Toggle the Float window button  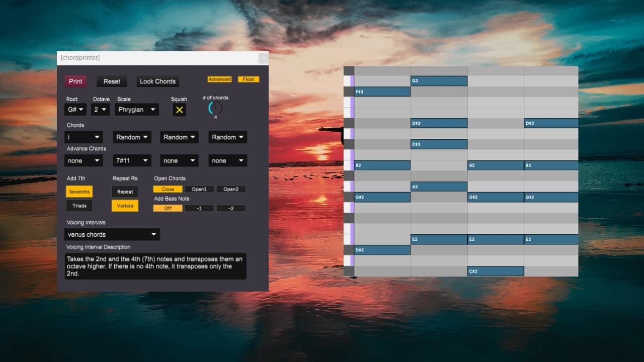pos(249,79)
